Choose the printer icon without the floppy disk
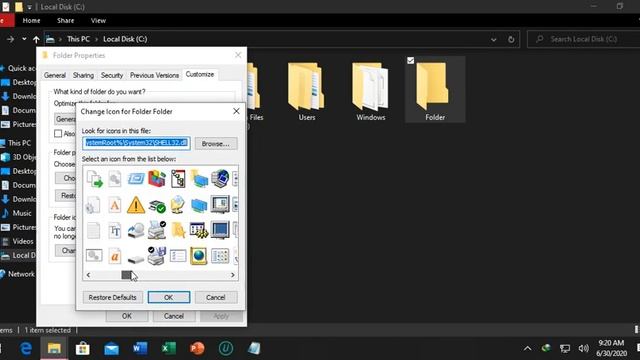 (x=157, y=230)
